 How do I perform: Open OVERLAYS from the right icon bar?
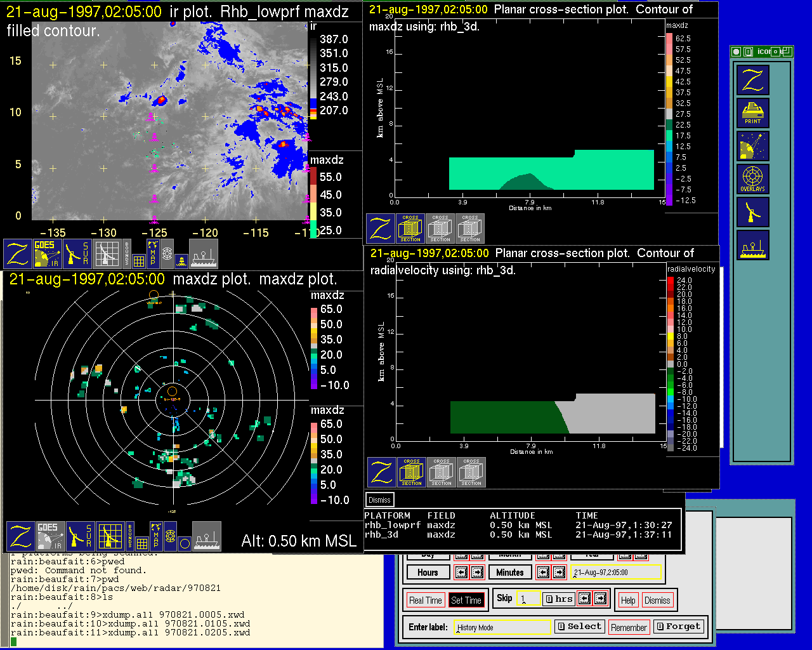(x=752, y=179)
